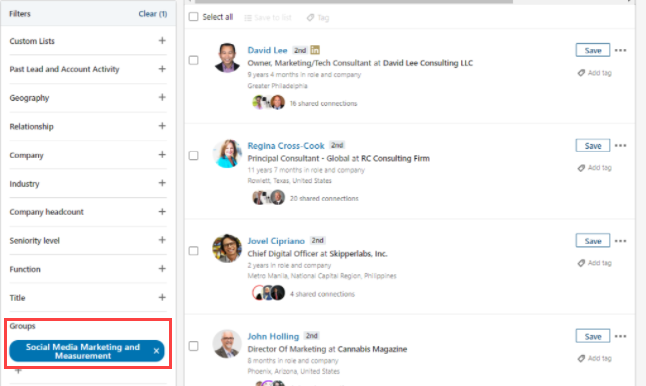
Task: Click the Filters panel heading
Action: (20, 14)
